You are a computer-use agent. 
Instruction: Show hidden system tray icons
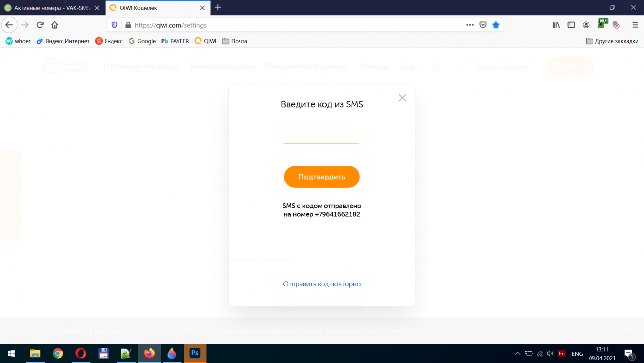click(x=517, y=354)
